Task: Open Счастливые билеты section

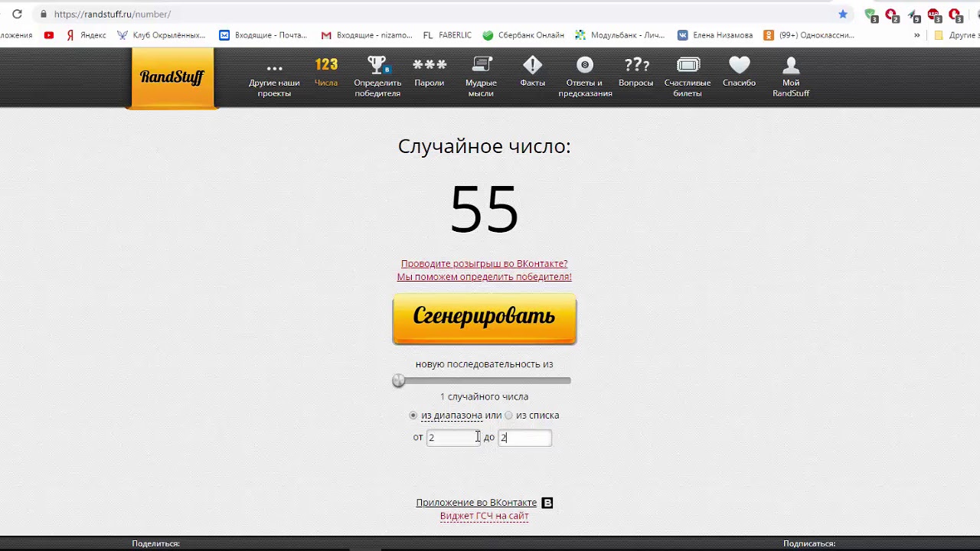Action: pyautogui.click(x=688, y=77)
